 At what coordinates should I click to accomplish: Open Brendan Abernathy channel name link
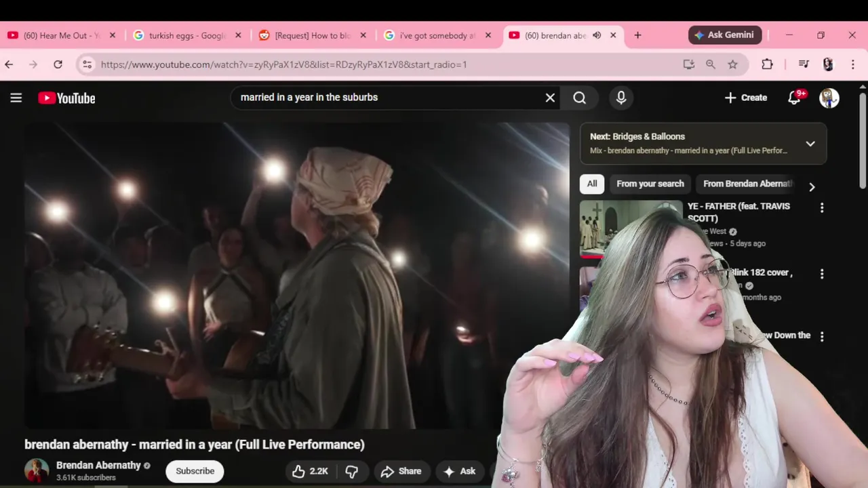point(98,465)
